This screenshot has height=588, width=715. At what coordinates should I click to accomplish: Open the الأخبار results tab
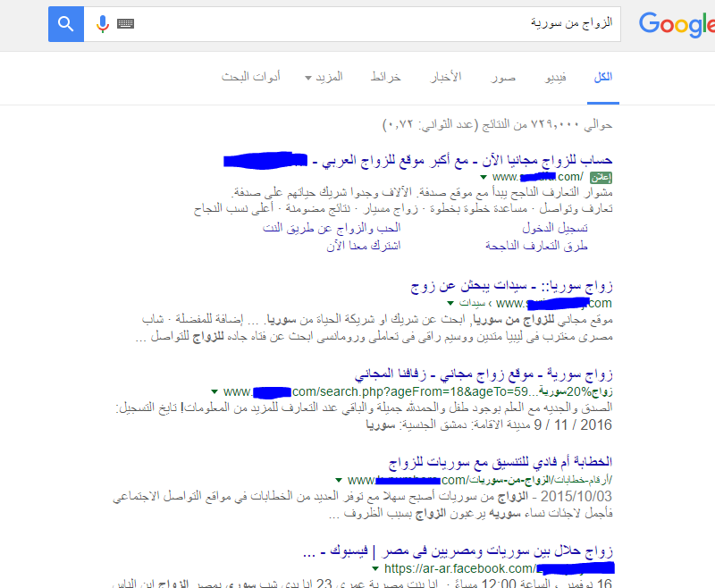pyautogui.click(x=445, y=78)
